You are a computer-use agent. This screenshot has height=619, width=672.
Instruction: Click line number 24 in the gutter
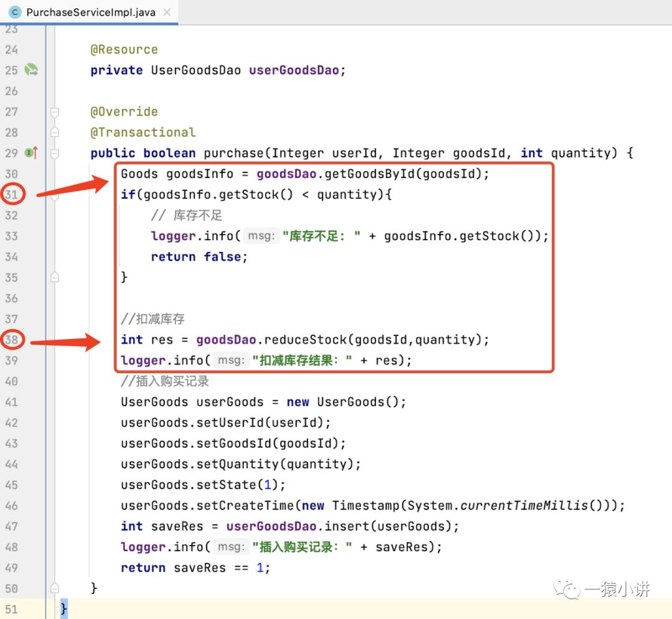click(12, 50)
